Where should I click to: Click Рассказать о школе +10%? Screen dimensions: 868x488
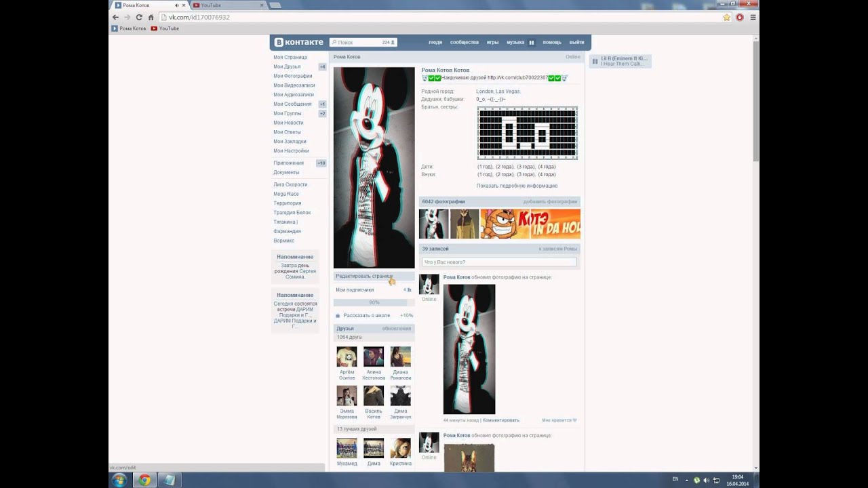coord(374,315)
